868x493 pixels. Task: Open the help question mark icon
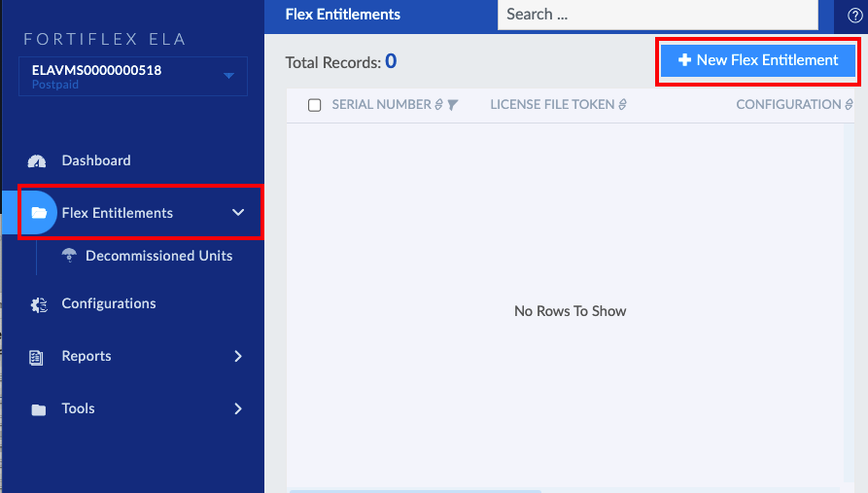coord(854,16)
